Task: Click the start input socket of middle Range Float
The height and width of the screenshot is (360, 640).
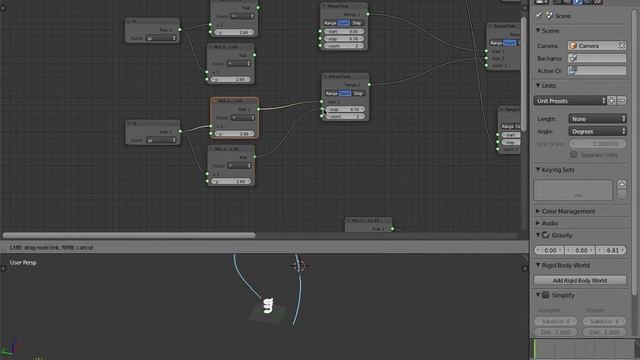Action: (322, 102)
